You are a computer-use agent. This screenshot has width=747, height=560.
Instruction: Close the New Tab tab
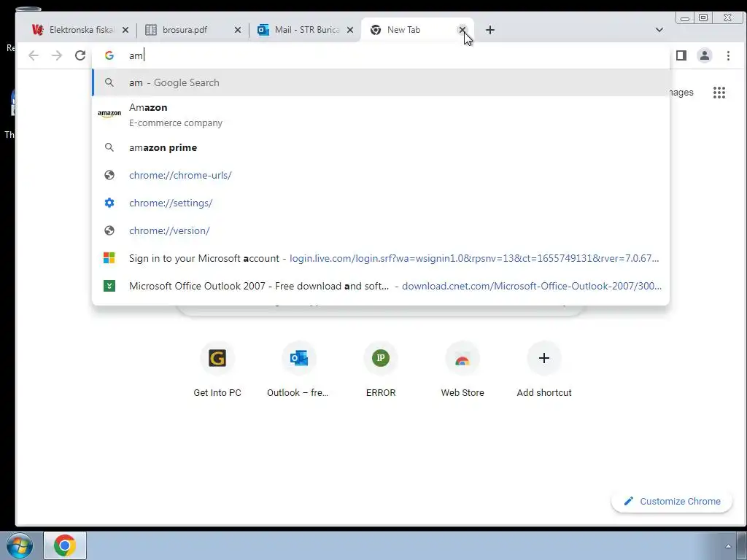click(462, 30)
